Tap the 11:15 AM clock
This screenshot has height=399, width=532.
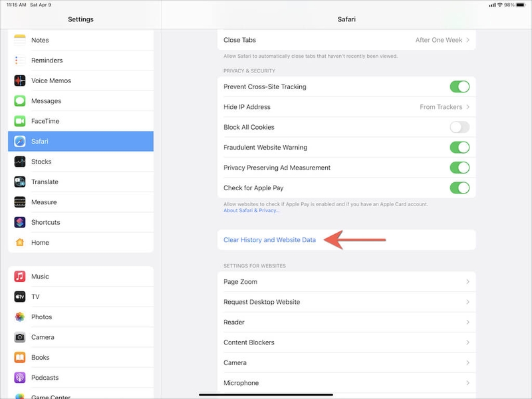16,5
